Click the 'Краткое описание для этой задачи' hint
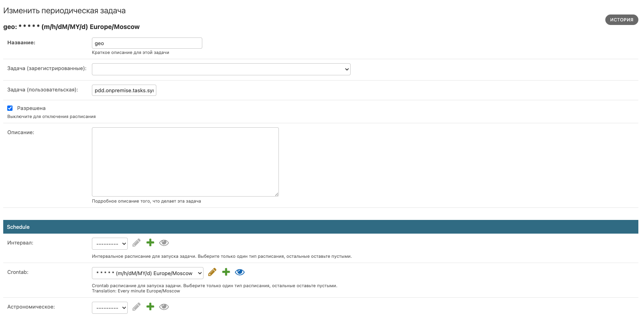Screen dimensions: 644x317 pyautogui.click(x=131, y=52)
